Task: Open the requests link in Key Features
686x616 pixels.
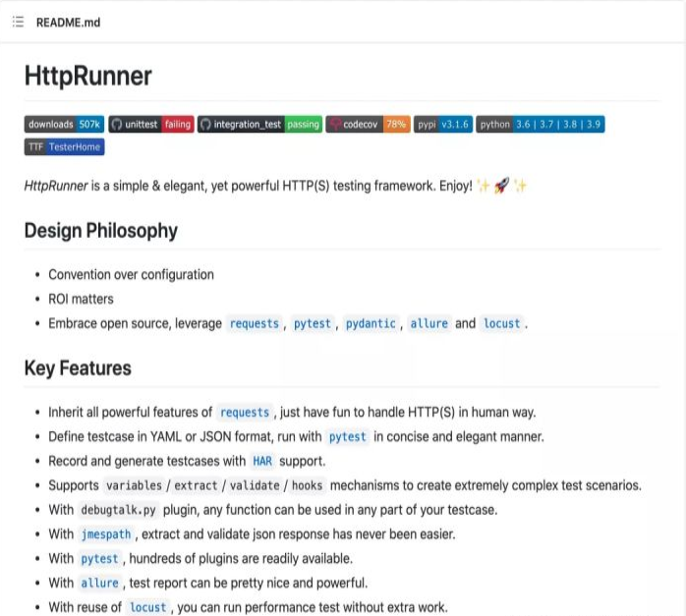Action: tap(245, 413)
